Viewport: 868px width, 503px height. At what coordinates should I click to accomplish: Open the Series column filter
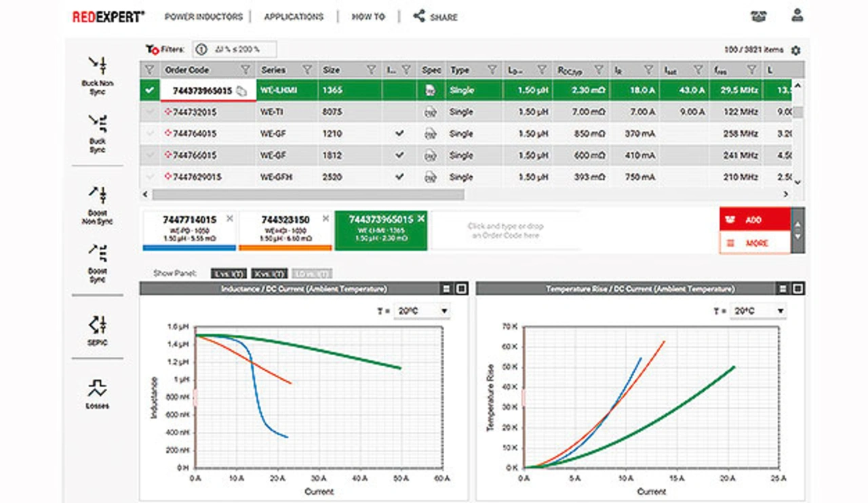click(307, 70)
